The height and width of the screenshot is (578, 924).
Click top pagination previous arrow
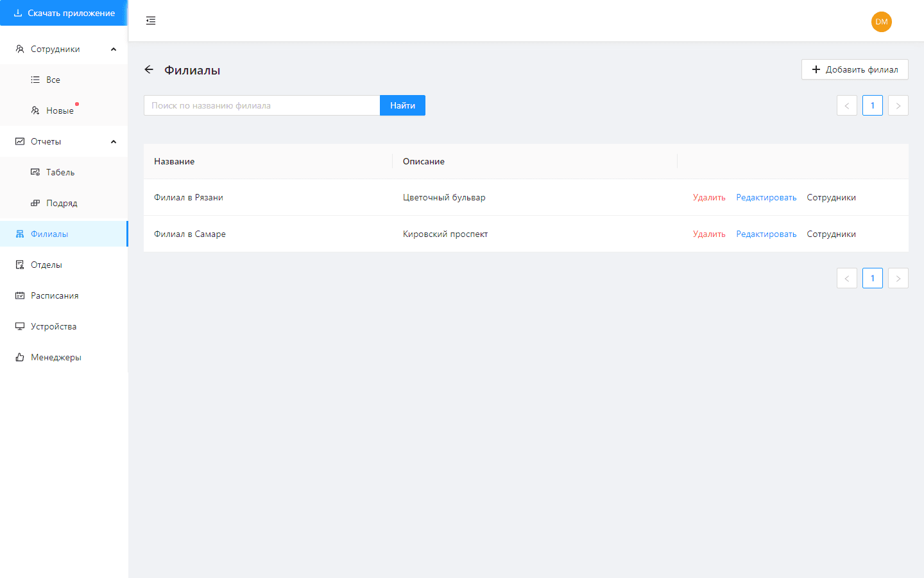coord(847,105)
